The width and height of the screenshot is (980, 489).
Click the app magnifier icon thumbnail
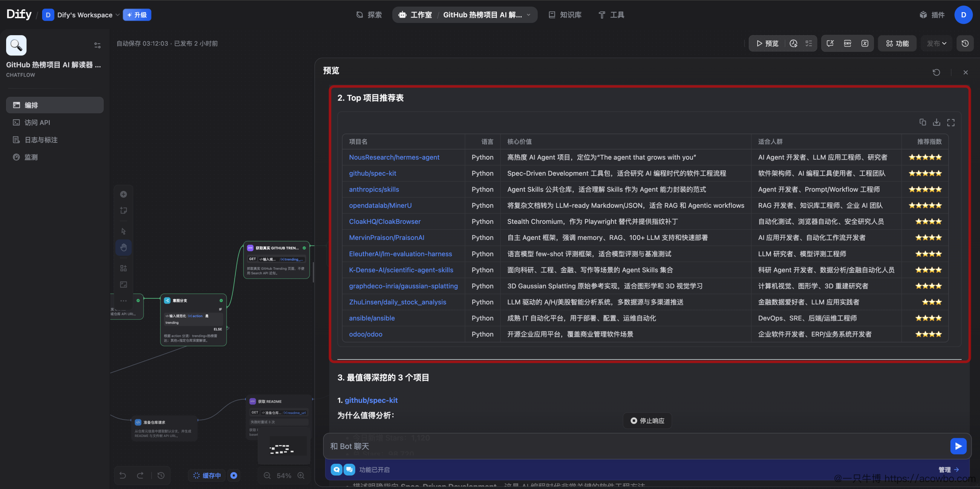tap(16, 45)
